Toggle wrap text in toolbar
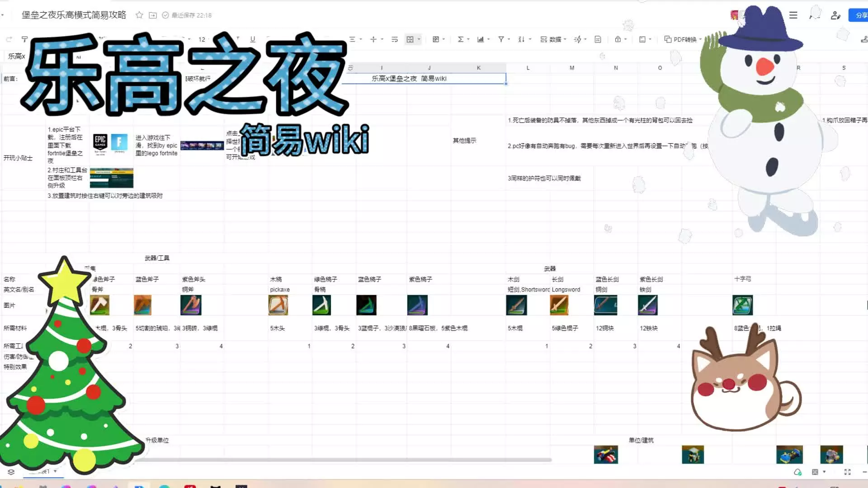 [x=395, y=39]
